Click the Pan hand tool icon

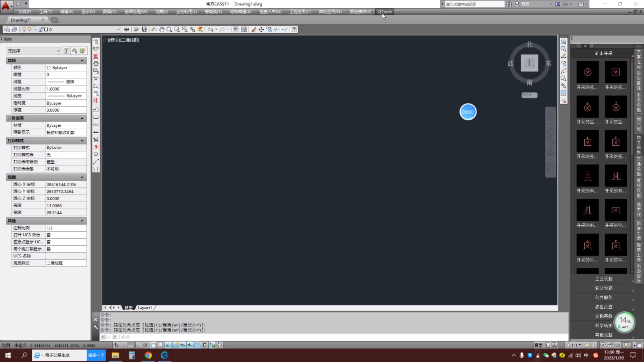click(x=162, y=29)
